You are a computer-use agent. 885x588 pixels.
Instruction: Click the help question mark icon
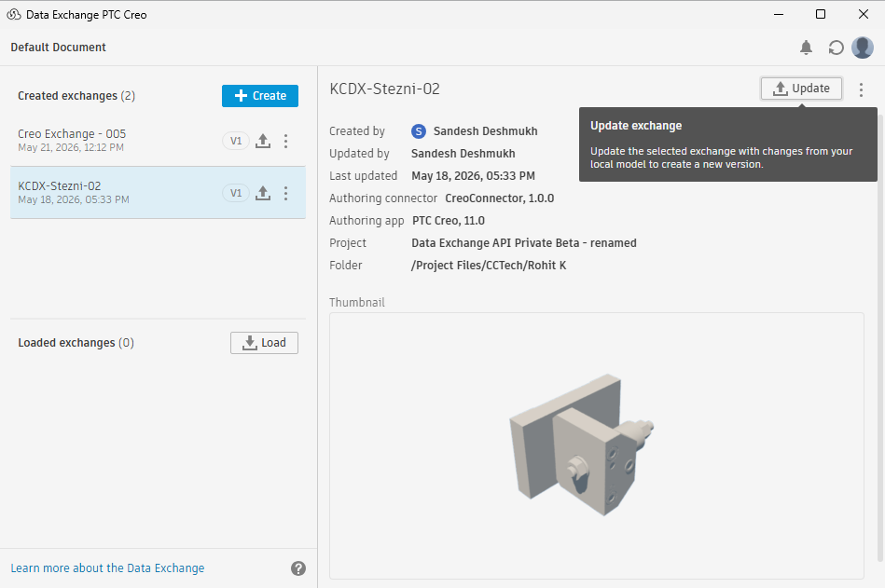(x=298, y=568)
